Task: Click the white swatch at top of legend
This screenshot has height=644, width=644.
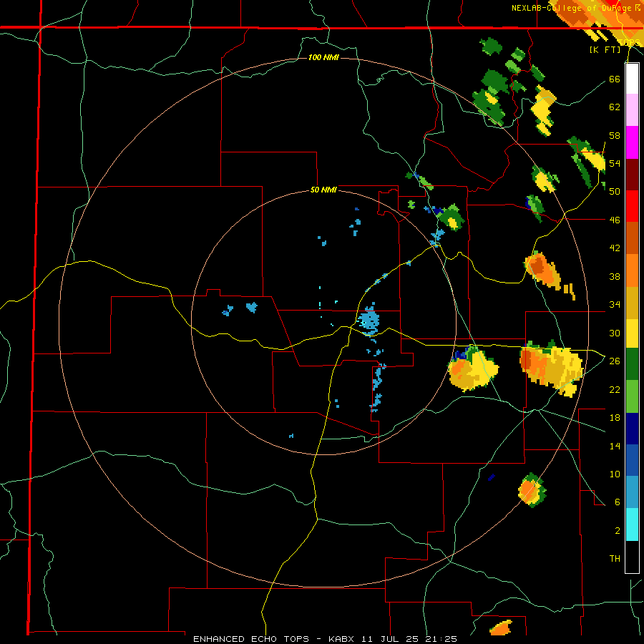Action: point(632,79)
